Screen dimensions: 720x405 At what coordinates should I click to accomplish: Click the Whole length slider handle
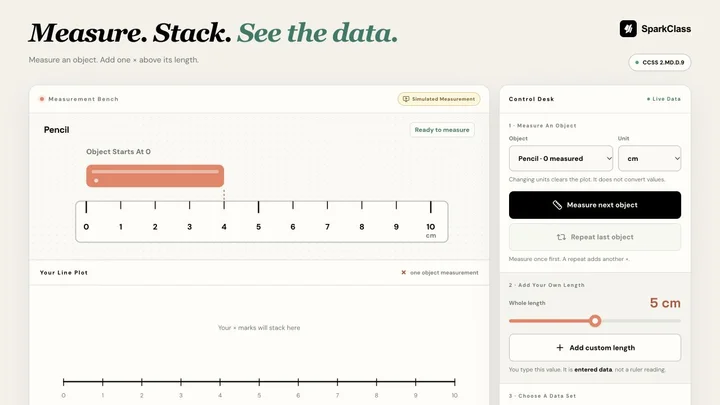595,321
